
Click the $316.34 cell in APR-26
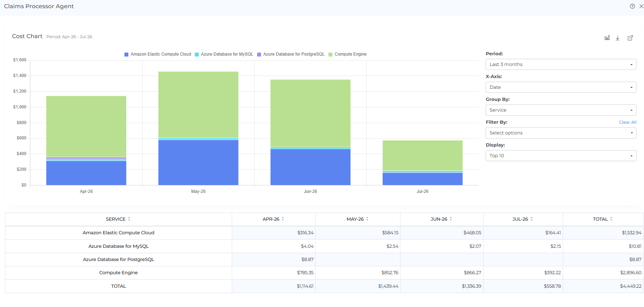pyautogui.click(x=274, y=233)
